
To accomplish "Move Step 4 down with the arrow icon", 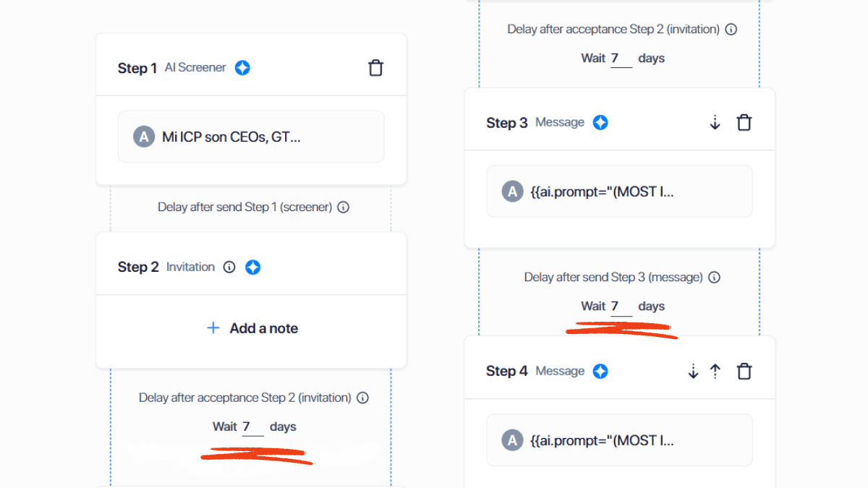I will tap(693, 371).
